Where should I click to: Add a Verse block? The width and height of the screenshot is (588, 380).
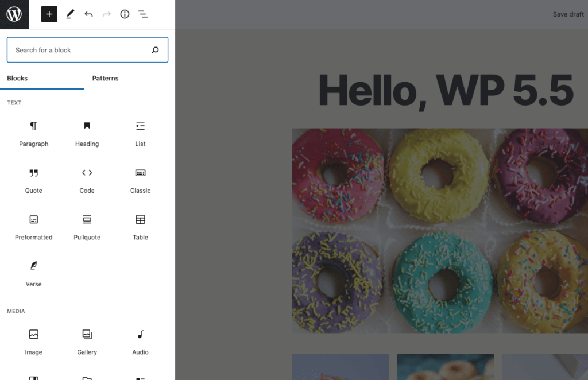click(33, 274)
